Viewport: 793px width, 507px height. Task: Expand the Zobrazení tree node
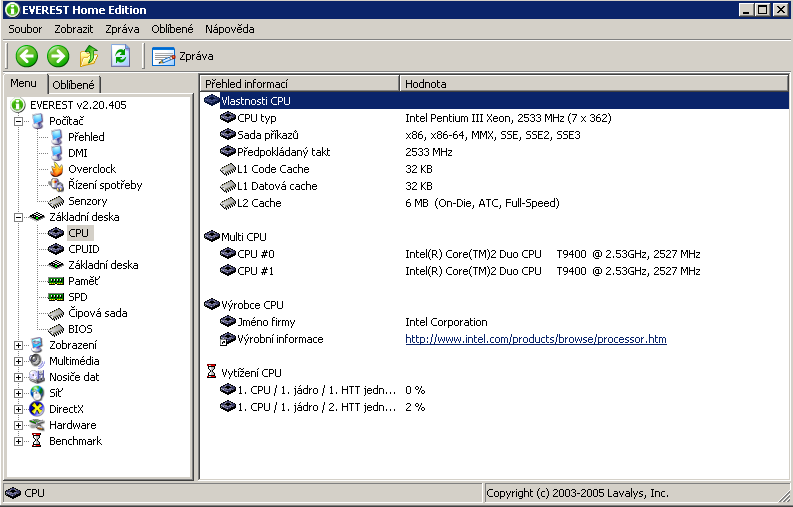[19, 346]
